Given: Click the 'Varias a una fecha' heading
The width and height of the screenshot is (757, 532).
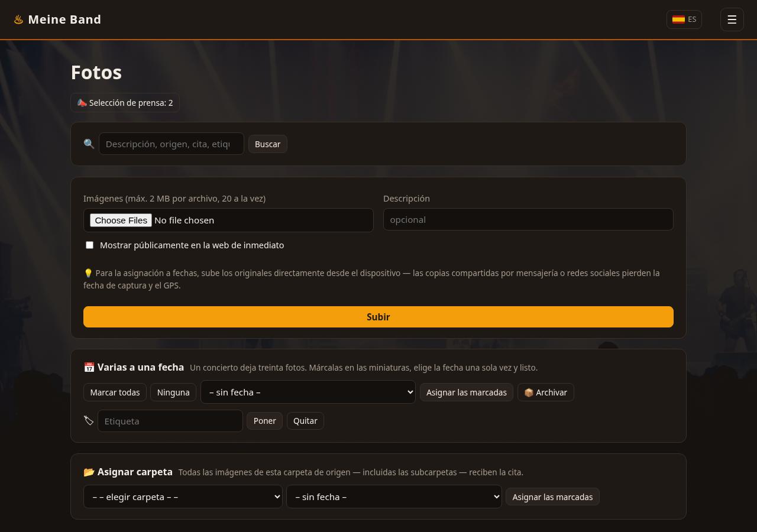Looking at the screenshot, I should tap(141, 367).
